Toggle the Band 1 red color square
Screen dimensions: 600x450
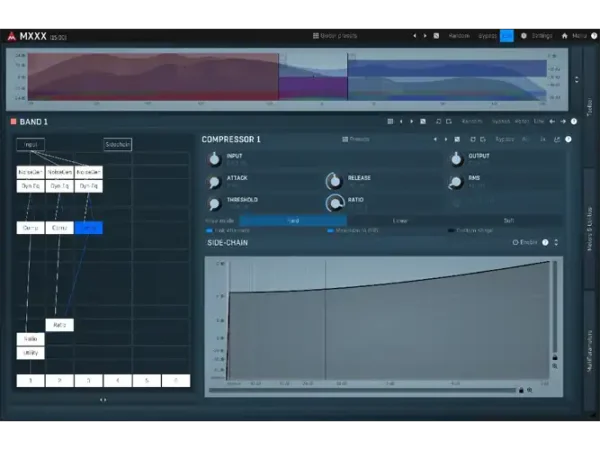click(13, 122)
